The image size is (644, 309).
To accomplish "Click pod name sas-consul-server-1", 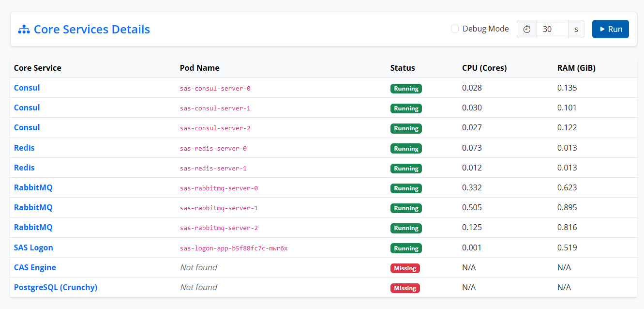I will pos(215,108).
